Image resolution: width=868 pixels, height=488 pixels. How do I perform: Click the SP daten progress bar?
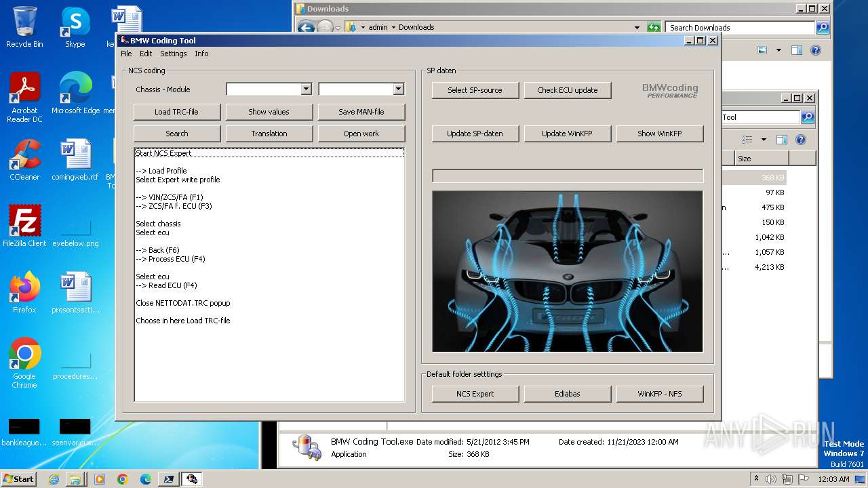pos(568,176)
